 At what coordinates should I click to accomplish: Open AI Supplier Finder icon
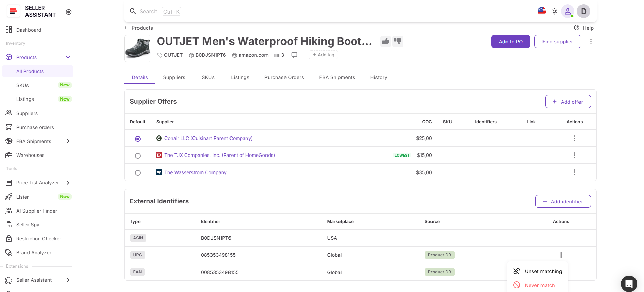[9, 211]
